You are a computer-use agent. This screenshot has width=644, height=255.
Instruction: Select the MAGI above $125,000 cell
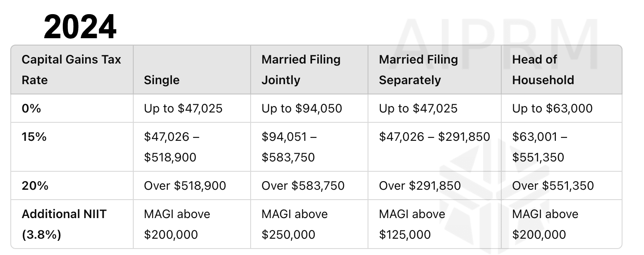pos(412,224)
